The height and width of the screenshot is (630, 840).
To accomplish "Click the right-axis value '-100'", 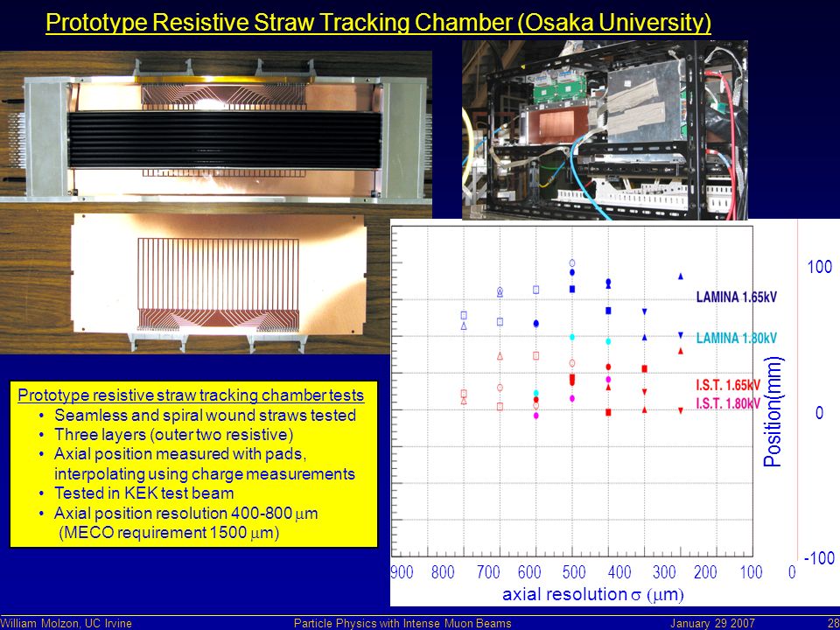I will (x=819, y=558).
